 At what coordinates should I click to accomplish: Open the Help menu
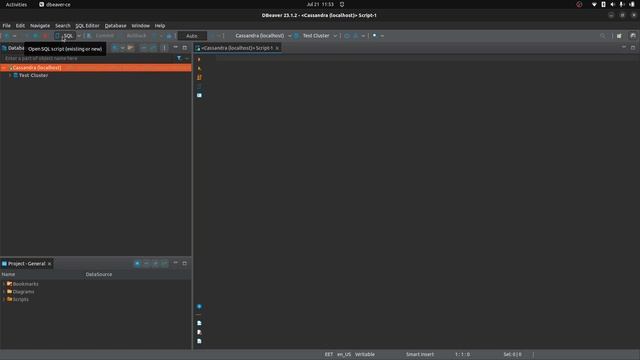[x=160, y=26]
